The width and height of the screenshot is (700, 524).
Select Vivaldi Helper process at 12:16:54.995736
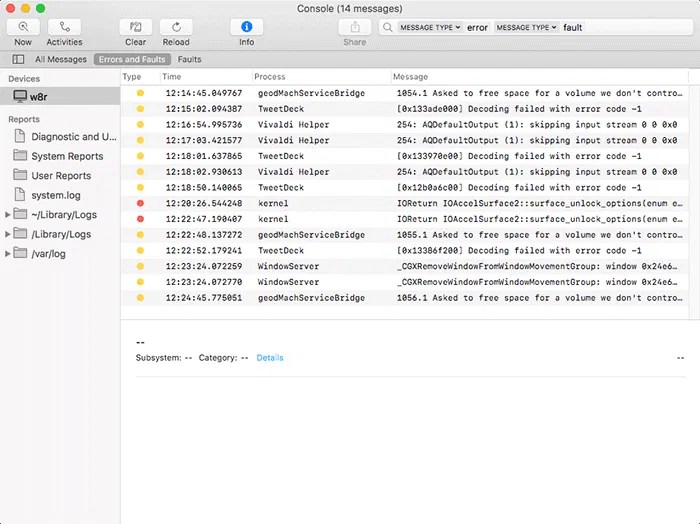tap(293, 125)
